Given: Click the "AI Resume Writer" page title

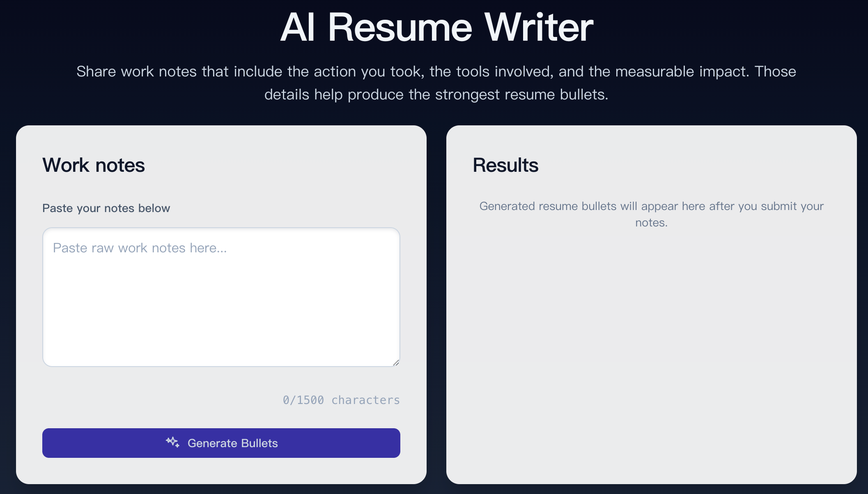Looking at the screenshot, I should tap(436, 28).
